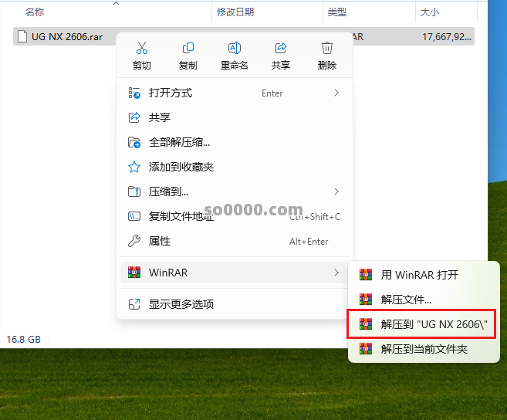The height and width of the screenshot is (420, 507).
Task: Click the '打开方式' list icon
Action: [x=134, y=93]
